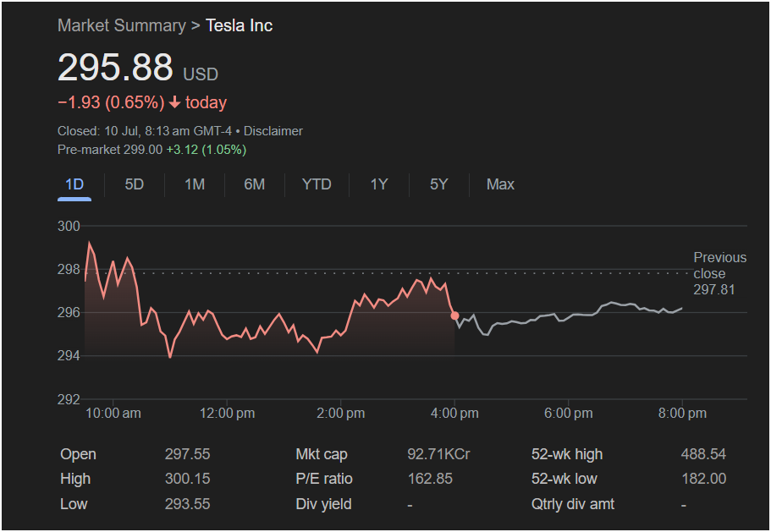Click the 294 y-axis label
The height and width of the screenshot is (532, 771).
pos(69,356)
